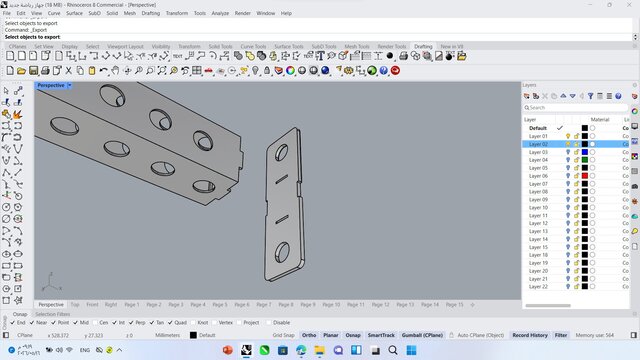640x360 pixels.
Task: Click the Text 'T' tool in Drafting toolbar
Action: click(x=320, y=56)
